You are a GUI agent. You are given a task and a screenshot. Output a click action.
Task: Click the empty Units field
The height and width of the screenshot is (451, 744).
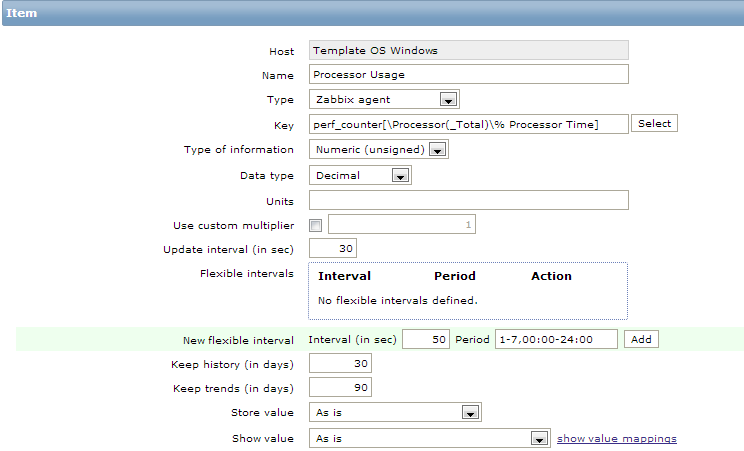(x=468, y=200)
